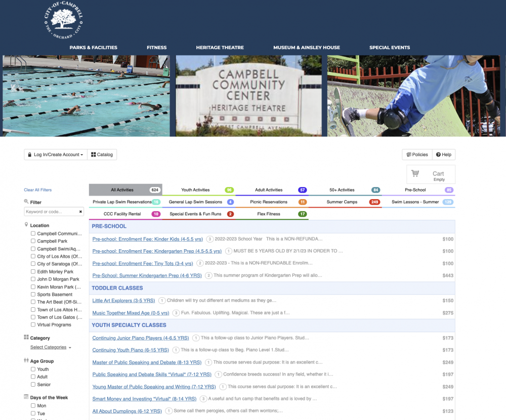Select the Senior age group checkbox
506x420 pixels.
pos(33,384)
